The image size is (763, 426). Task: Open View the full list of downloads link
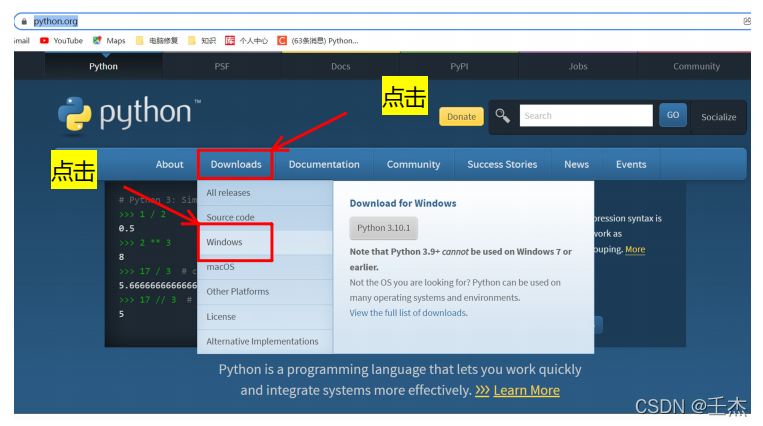click(x=408, y=313)
